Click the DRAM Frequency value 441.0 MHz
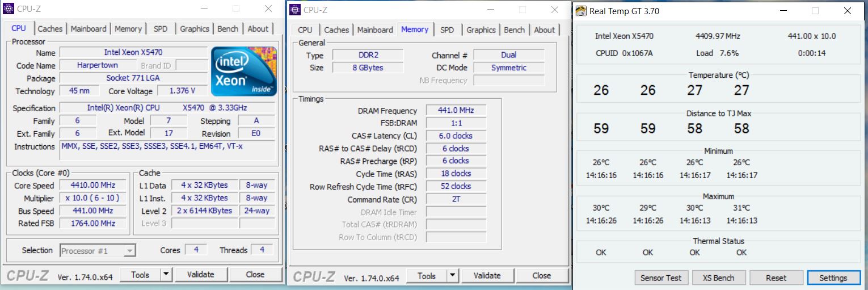This screenshot has width=868, height=290. [456, 110]
